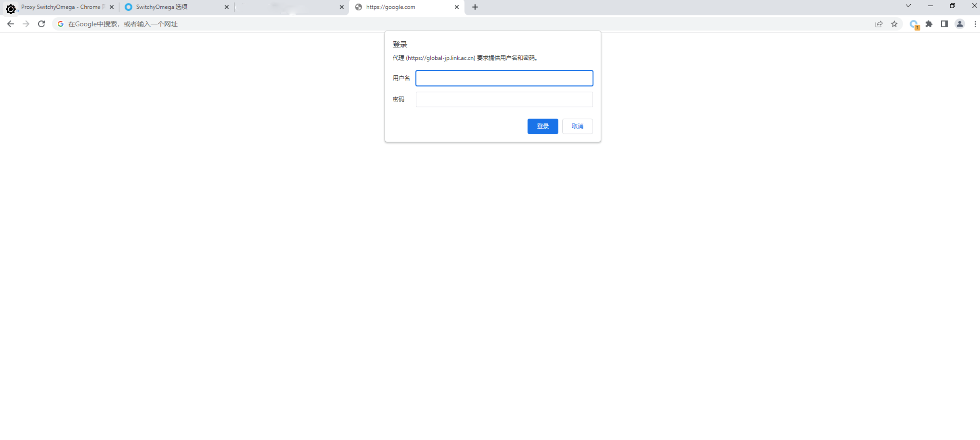Image resolution: width=980 pixels, height=440 pixels.
Task: Open a new tab with plus button
Action: (475, 7)
